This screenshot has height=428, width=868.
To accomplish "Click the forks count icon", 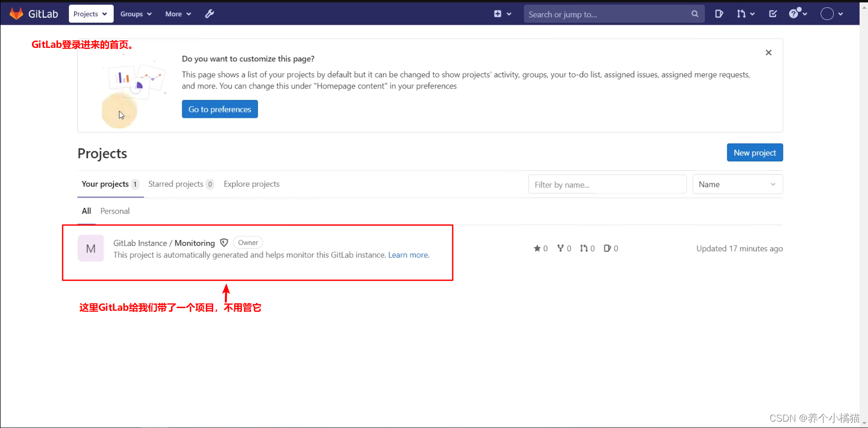I will tap(561, 248).
